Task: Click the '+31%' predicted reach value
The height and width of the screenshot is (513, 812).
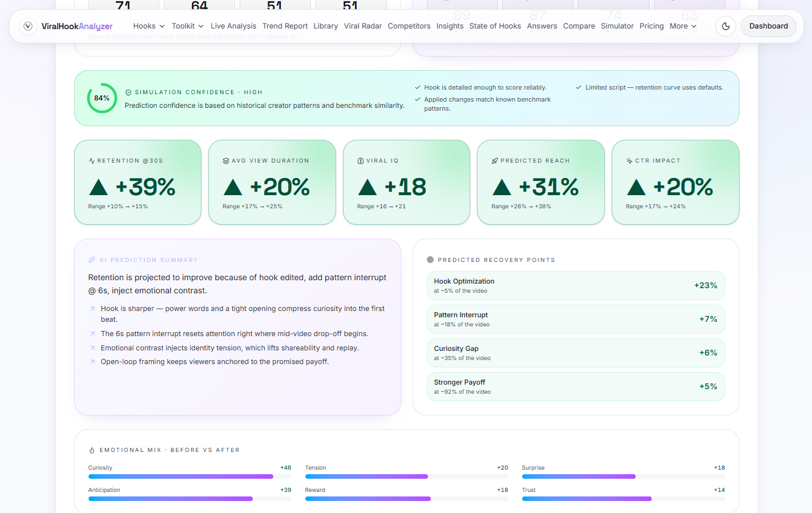Action: click(549, 187)
